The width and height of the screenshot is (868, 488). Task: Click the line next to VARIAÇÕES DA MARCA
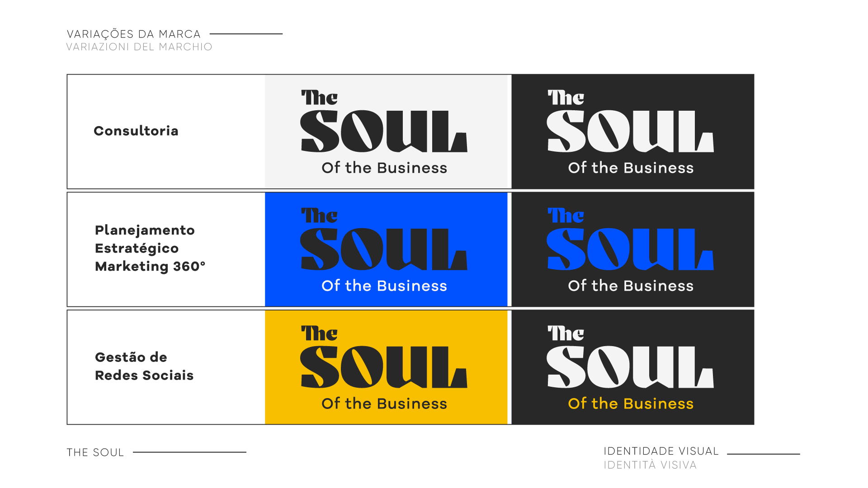[x=246, y=34]
